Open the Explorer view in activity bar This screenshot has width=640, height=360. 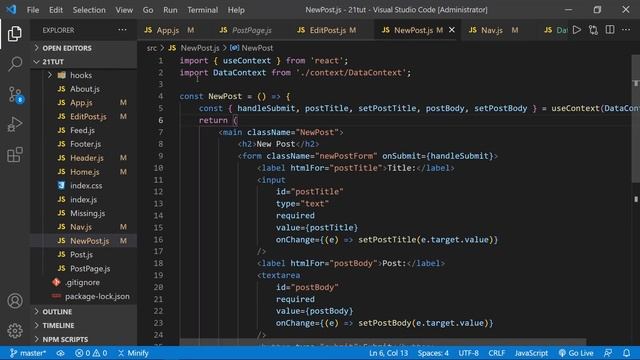click(x=15, y=33)
